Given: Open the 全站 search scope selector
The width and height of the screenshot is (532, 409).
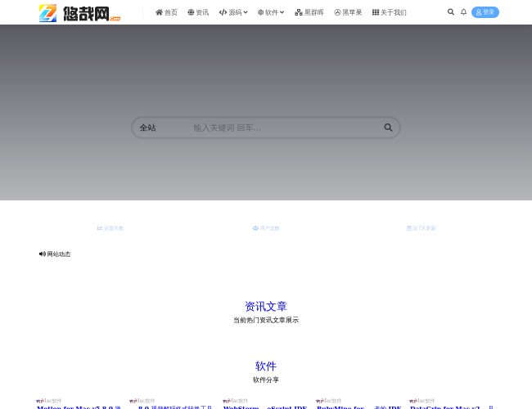Looking at the screenshot, I should coord(147,128).
